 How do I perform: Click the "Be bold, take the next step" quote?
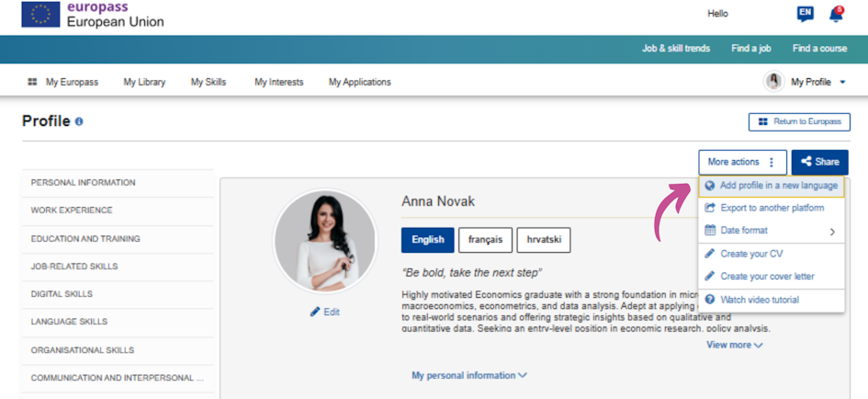[x=471, y=273]
